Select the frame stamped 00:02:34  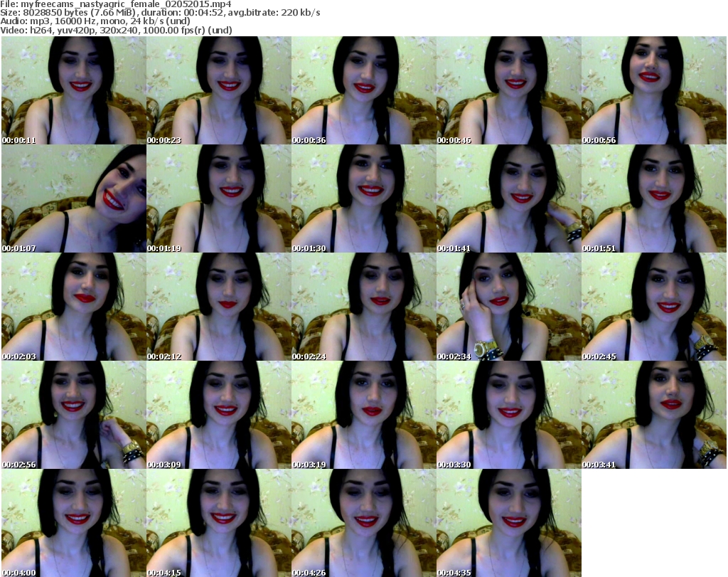click(508, 307)
